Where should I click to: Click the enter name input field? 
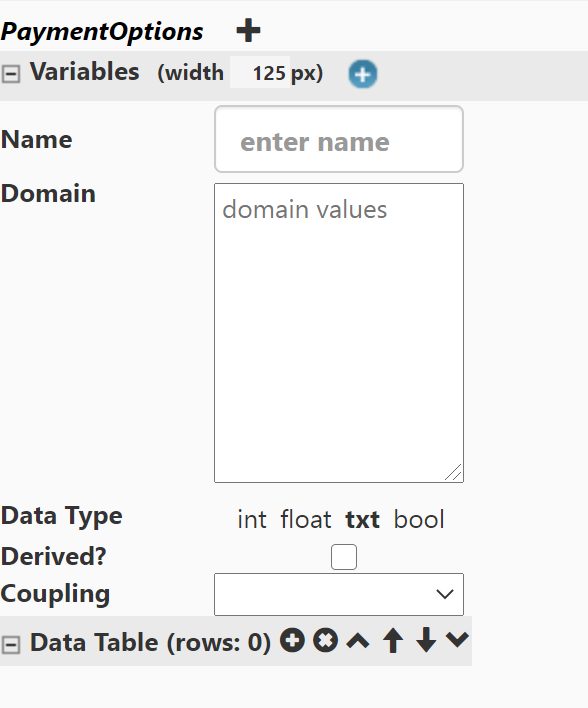[x=339, y=139]
